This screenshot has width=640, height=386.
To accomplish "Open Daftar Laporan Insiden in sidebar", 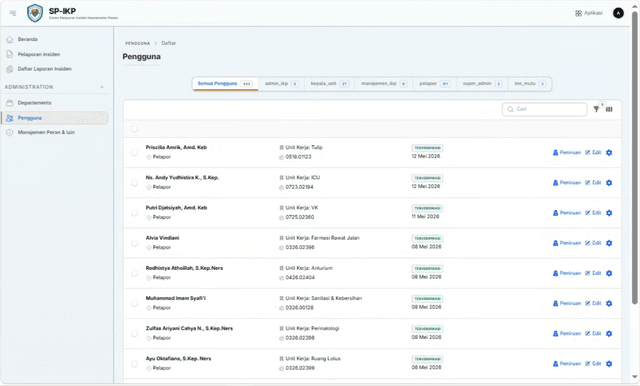I will pyautogui.click(x=55, y=69).
